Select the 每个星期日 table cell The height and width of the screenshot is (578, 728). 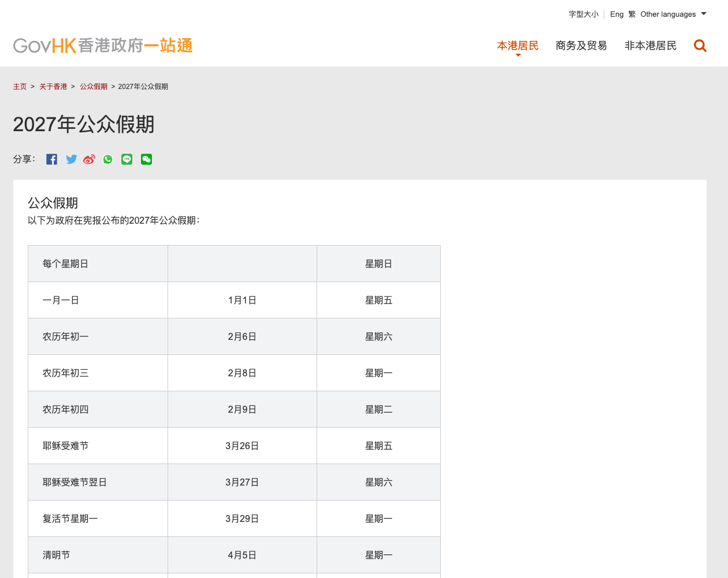(x=98, y=264)
